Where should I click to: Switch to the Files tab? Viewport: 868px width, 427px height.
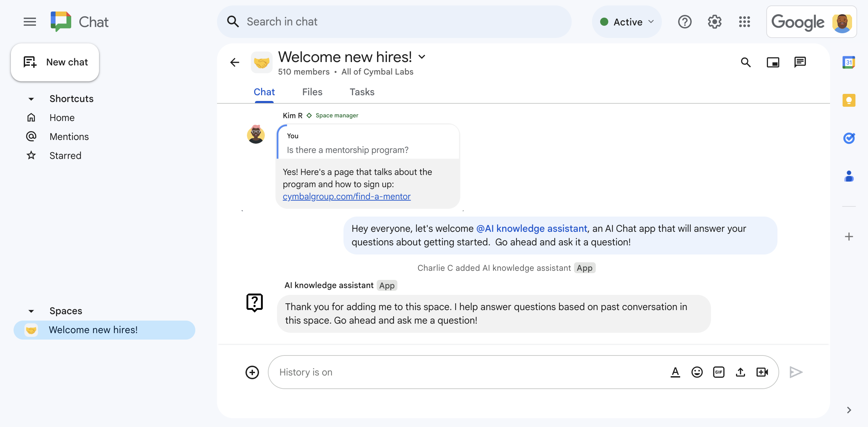tap(312, 91)
